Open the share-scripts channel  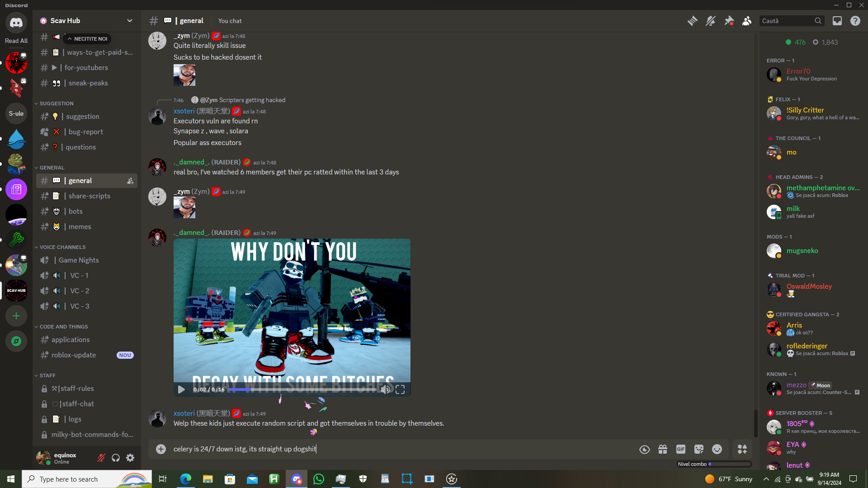(89, 196)
